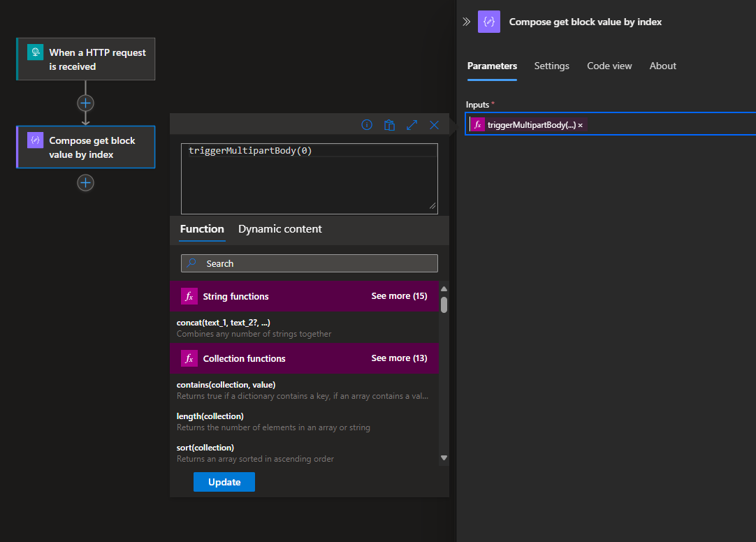
Task: Click the function list scroll up arrow
Action: [x=444, y=288]
